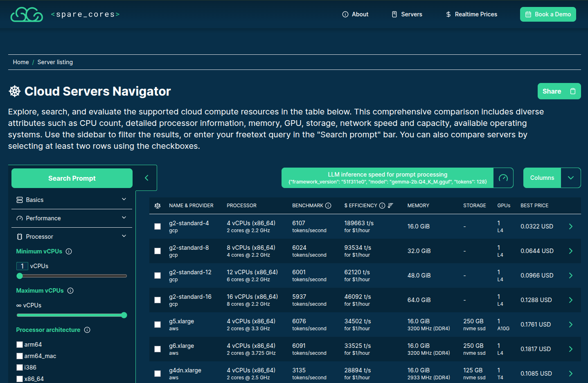Click the compare scale icon in table header
This screenshot has width=588, height=383.
pyautogui.click(x=158, y=206)
